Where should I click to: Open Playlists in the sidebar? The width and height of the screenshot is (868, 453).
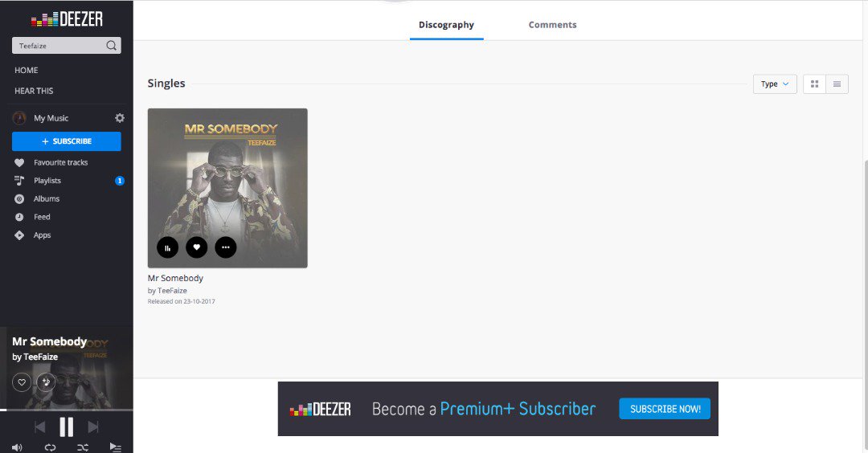[x=47, y=180]
